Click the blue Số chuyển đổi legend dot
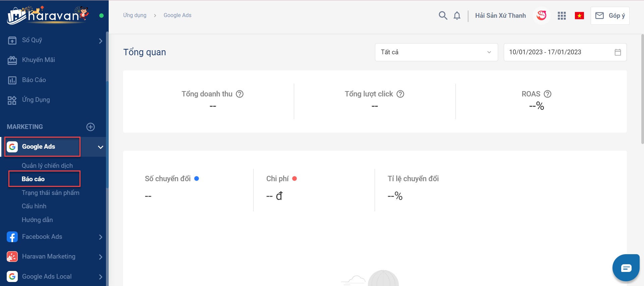This screenshot has width=644, height=286. coord(197,178)
